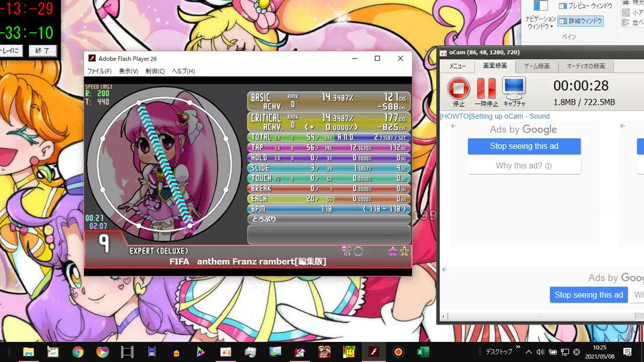Click the cyan slide arrow track on the circle

point(164,164)
